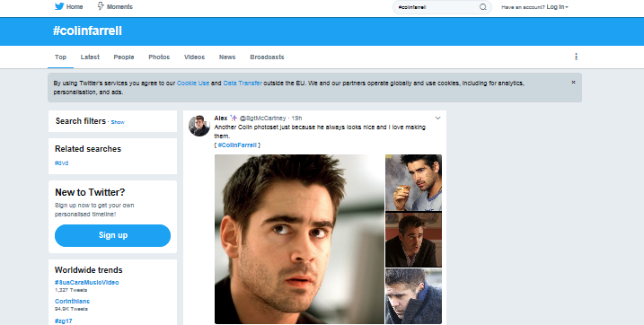Click the Alex display name

221,119
